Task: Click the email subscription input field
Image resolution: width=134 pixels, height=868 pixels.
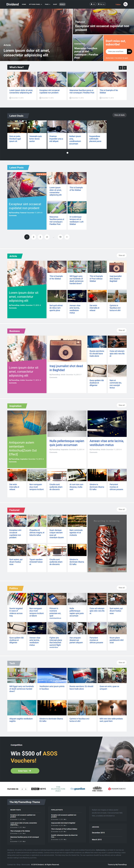Action: tap(116, 52)
